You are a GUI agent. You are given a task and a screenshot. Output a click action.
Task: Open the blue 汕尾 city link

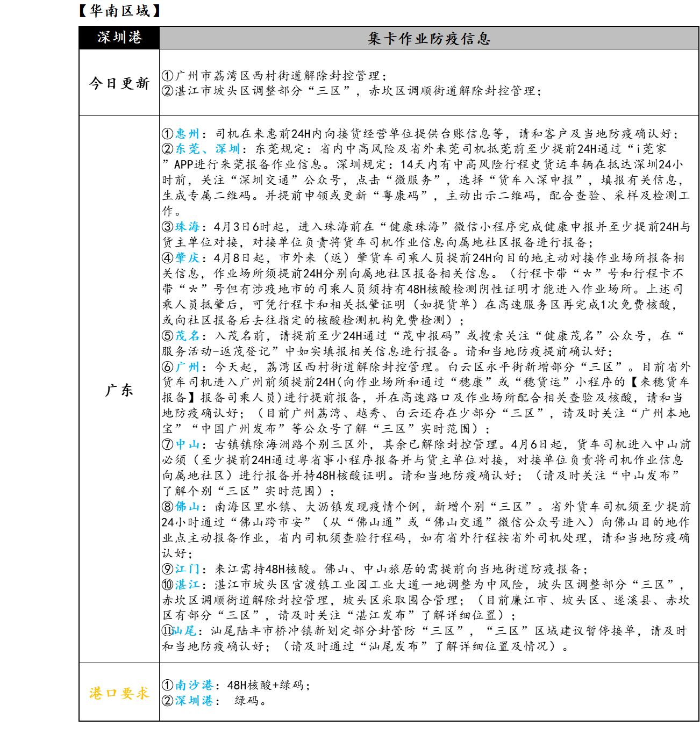coord(184,631)
